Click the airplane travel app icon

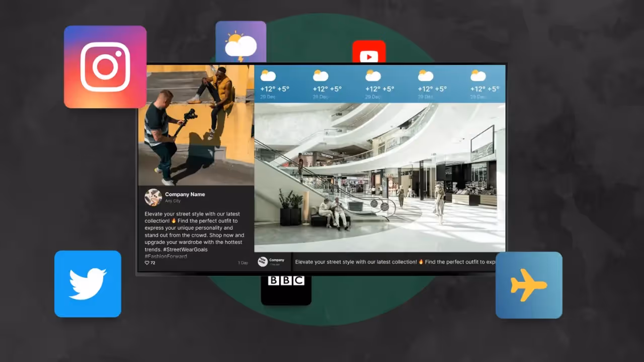(529, 285)
